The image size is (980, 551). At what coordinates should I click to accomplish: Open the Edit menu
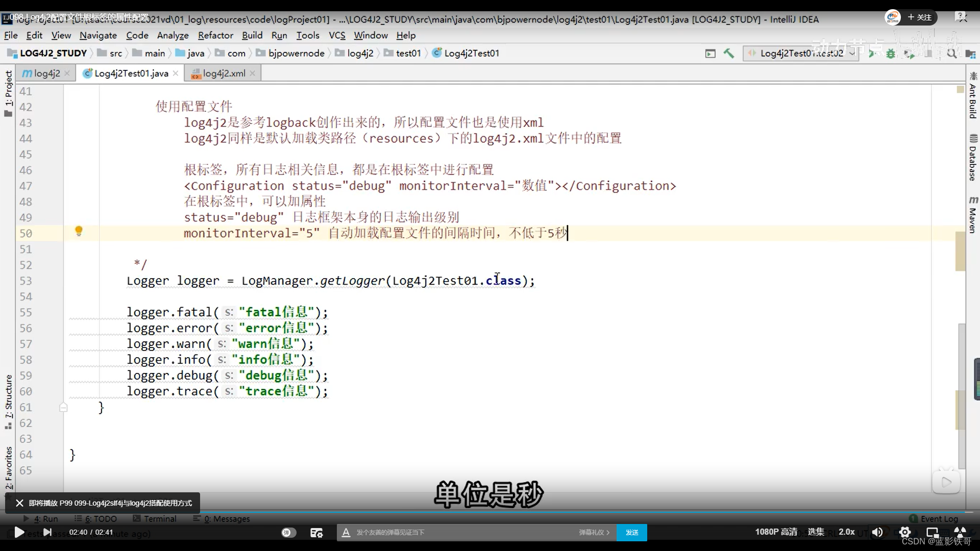coord(34,35)
